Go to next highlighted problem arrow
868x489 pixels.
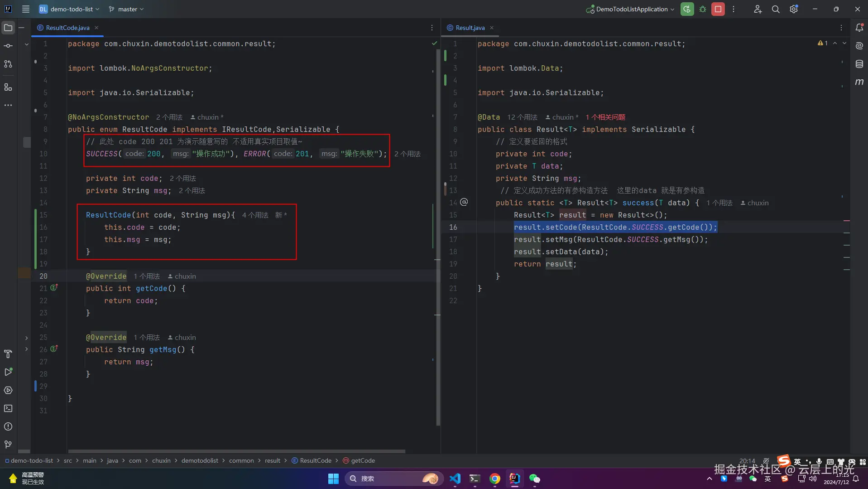844,44
